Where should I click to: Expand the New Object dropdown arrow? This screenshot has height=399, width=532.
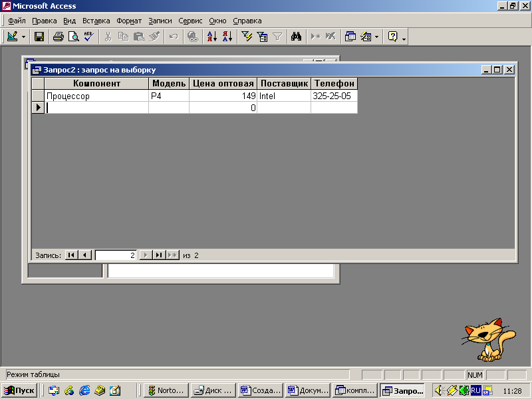pyautogui.click(x=376, y=37)
